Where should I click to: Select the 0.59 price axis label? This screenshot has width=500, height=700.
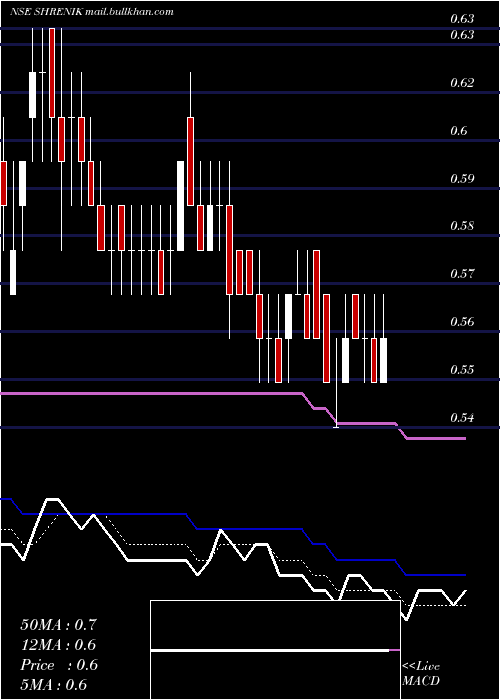462,179
